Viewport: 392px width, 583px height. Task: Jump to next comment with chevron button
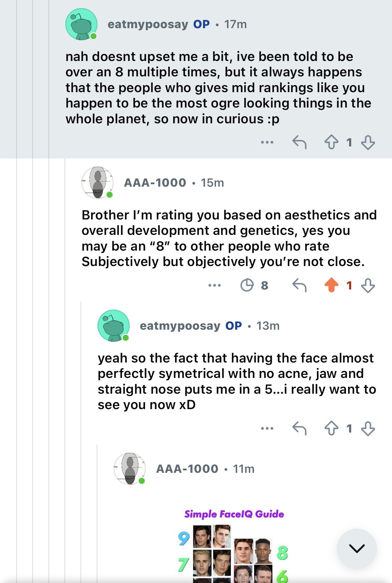tap(356, 548)
